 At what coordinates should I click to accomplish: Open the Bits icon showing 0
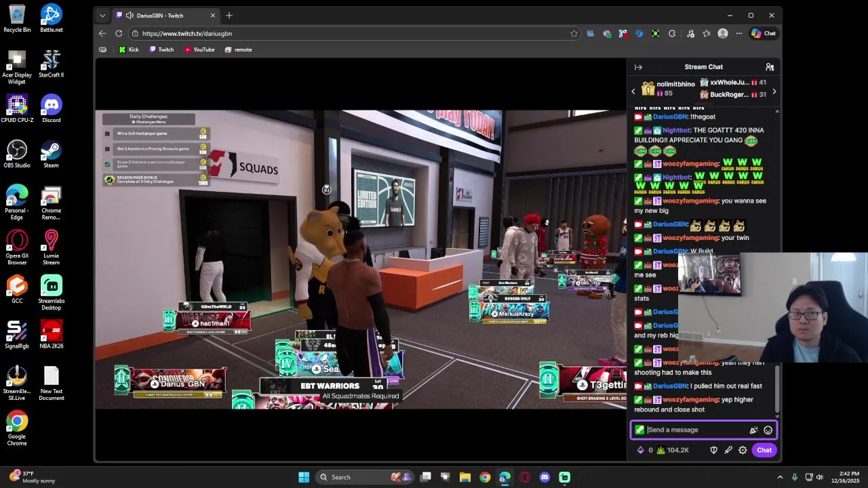[x=644, y=450]
